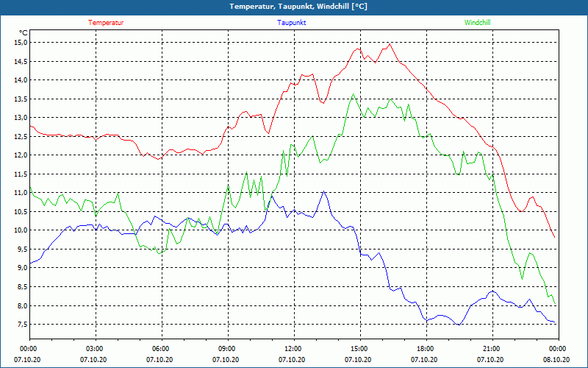Viewport: 588px width, 368px height.
Task: Click the '°C' unit label above the y-axis
Action: (x=23, y=32)
